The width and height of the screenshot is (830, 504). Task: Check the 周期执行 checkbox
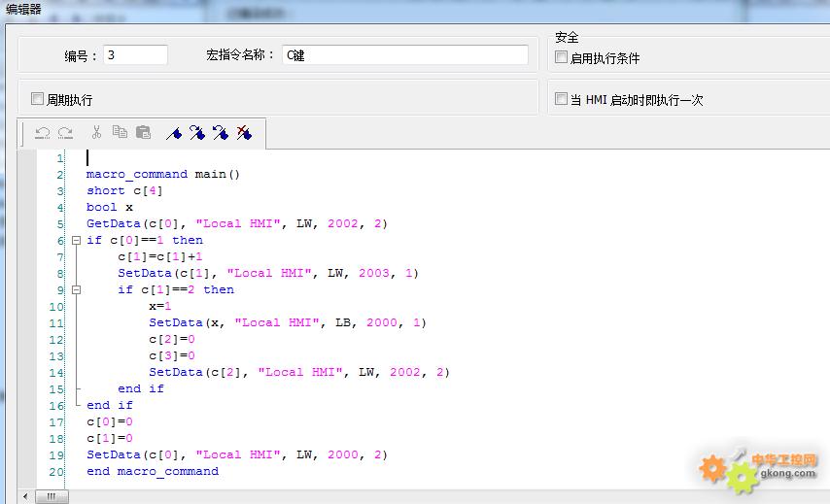38,99
